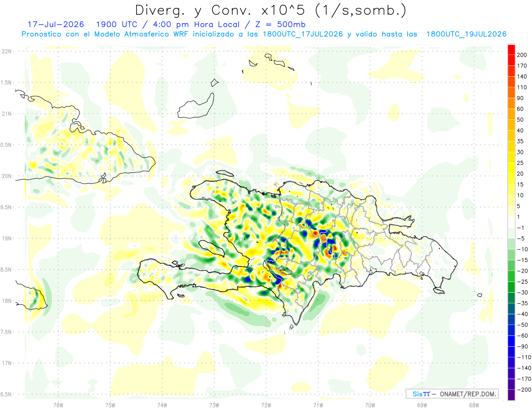Select the date text '17-Jul-2026'

click(55, 24)
